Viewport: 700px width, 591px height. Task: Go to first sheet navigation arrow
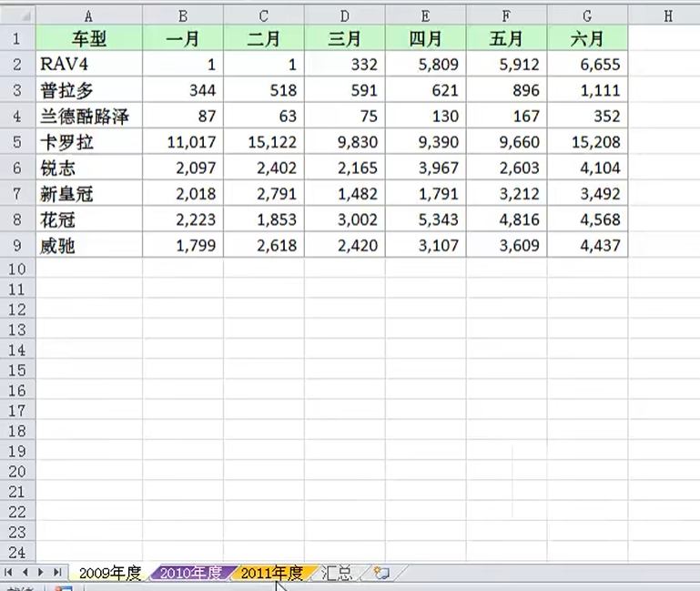(x=8, y=572)
